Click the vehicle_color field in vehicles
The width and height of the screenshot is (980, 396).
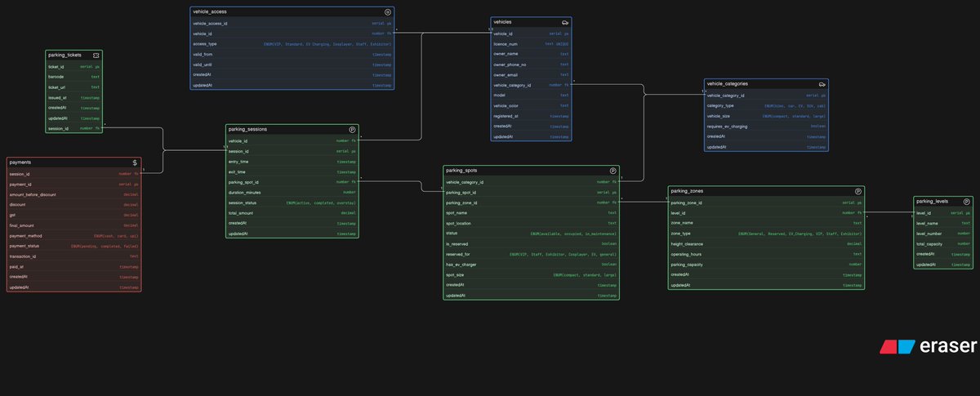click(531, 105)
